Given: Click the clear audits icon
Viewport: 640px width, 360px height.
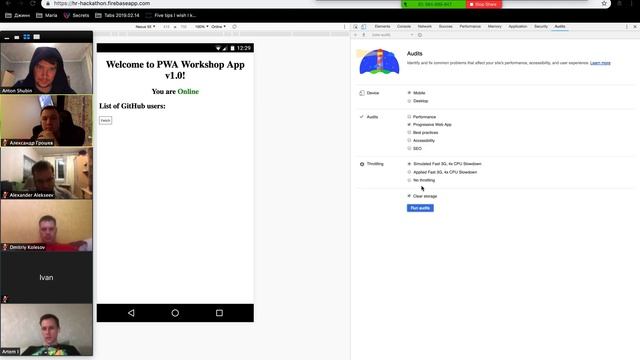Looking at the screenshot, I should (420, 35).
